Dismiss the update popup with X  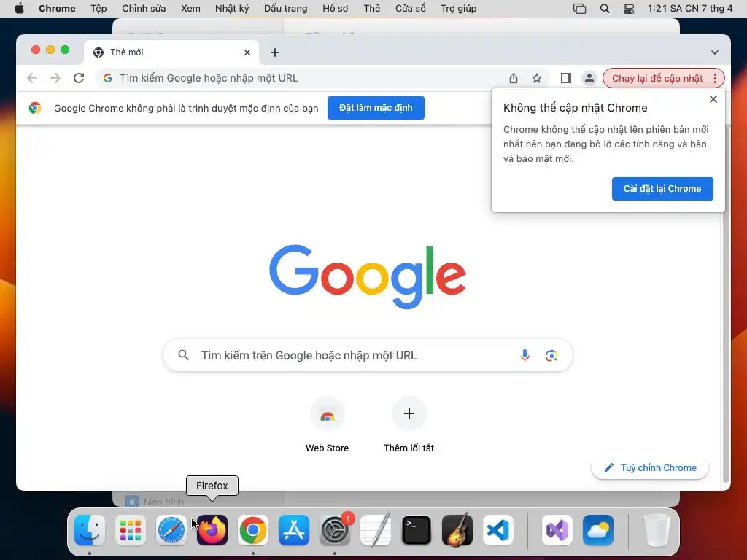[x=713, y=99]
